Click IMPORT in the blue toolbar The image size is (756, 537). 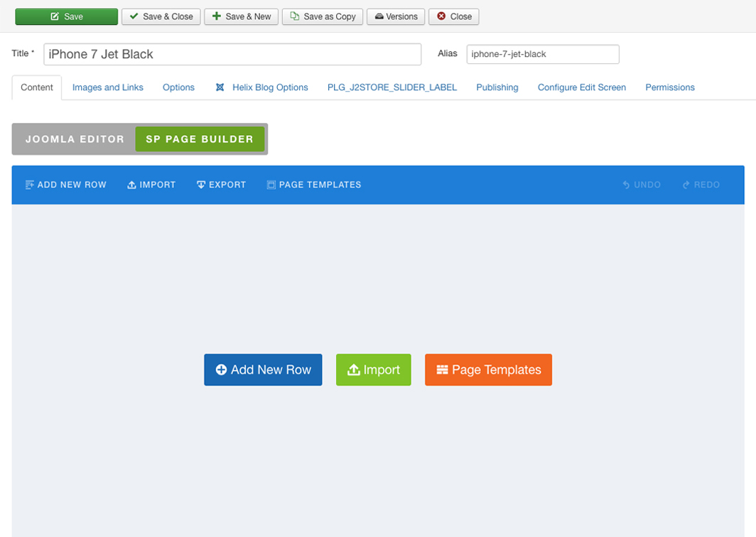click(x=151, y=185)
